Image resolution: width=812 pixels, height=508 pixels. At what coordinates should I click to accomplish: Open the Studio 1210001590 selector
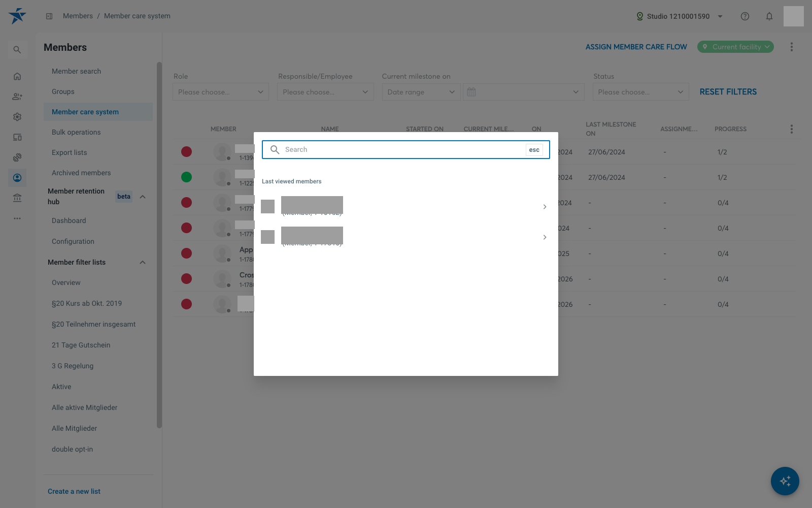point(680,16)
